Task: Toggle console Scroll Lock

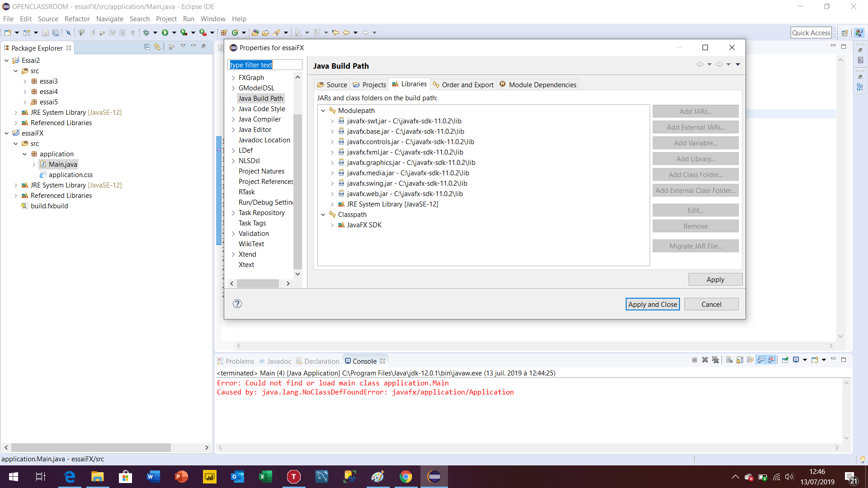Action: [740, 360]
